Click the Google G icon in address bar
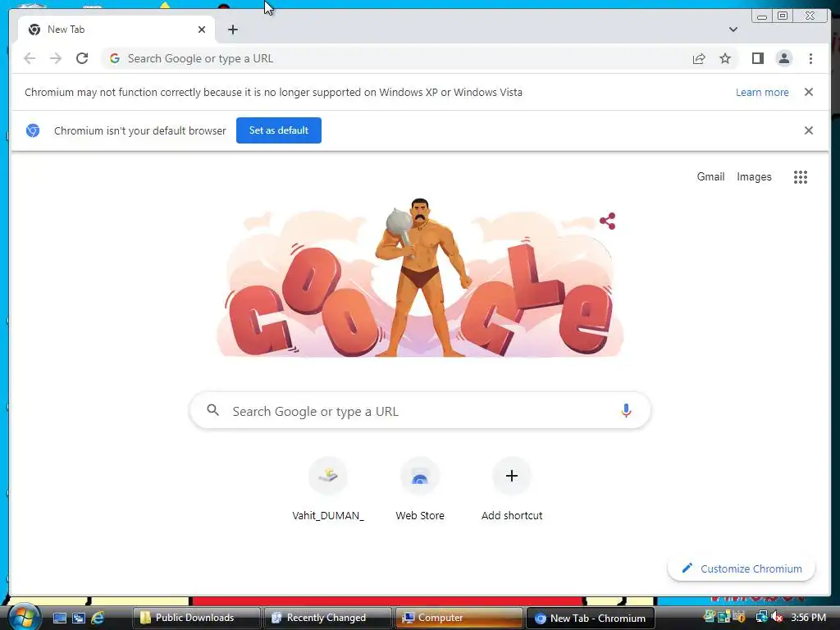This screenshot has width=840, height=630. (x=115, y=58)
